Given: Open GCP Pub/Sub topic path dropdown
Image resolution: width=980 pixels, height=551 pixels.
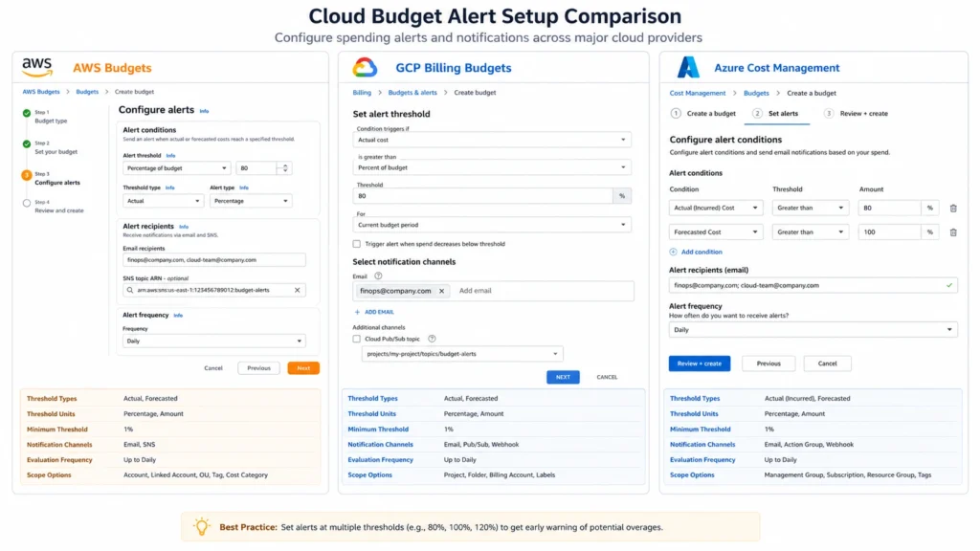Looking at the screenshot, I should (462, 354).
